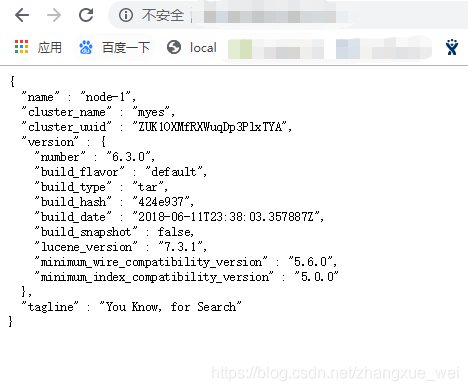Select the build_date timestamp value
The height and width of the screenshot is (391, 468).
[226, 217]
